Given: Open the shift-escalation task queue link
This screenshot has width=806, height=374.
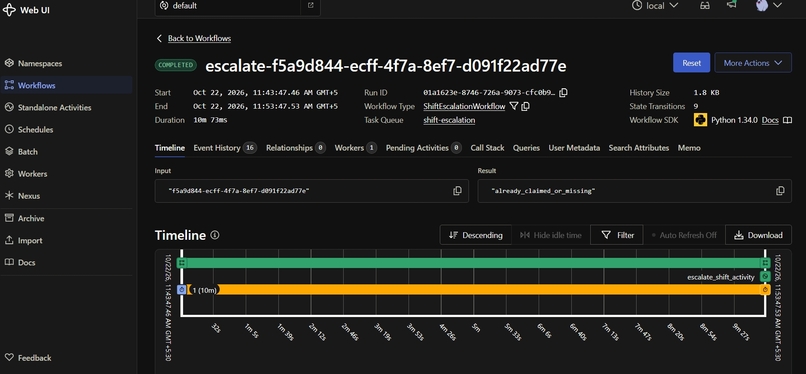Looking at the screenshot, I should click(449, 120).
